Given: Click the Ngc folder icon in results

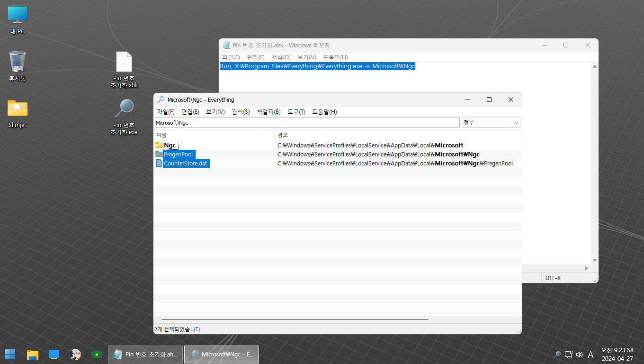Looking at the screenshot, I should 159,145.
